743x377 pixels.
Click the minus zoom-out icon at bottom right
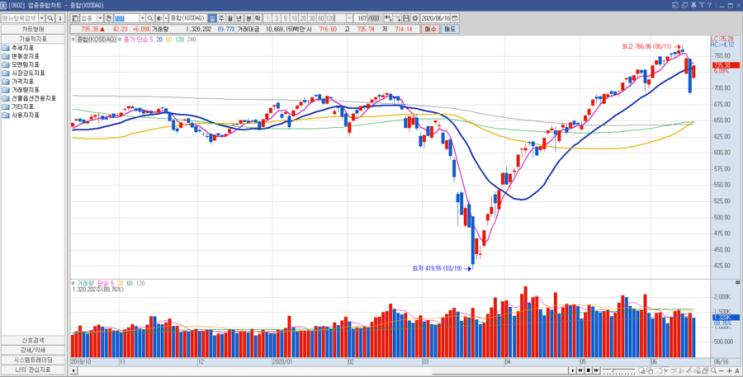pyautogui.click(x=721, y=370)
